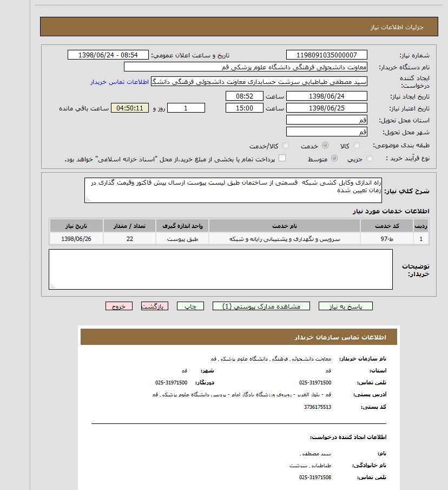
Task: Toggle the treasury bonds payment checkbox
Action: [282, 158]
